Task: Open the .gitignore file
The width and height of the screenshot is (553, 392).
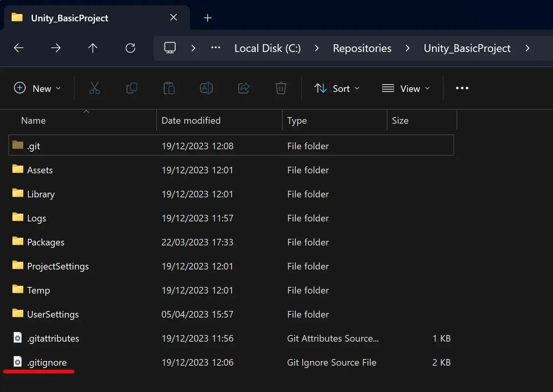Action: (47, 362)
